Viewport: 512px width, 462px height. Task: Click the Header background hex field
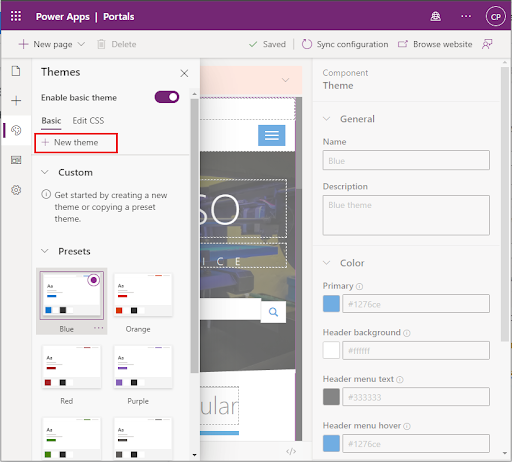point(416,350)
